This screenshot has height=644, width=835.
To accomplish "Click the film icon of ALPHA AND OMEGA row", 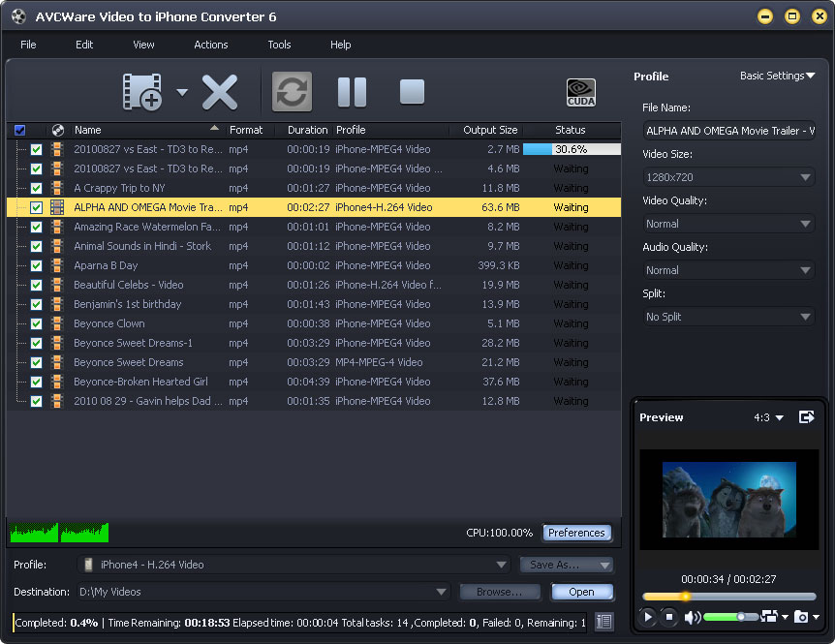I will point(57,207).
